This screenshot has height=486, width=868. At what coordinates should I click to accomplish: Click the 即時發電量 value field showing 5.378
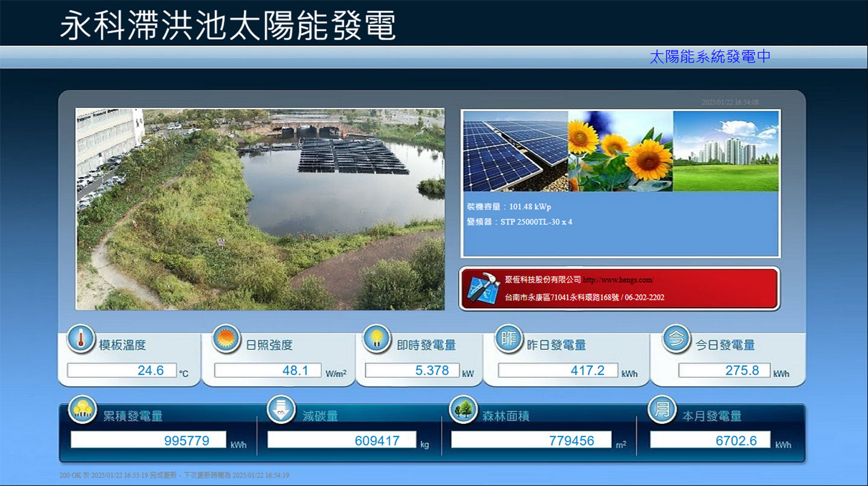pos(412,370)
